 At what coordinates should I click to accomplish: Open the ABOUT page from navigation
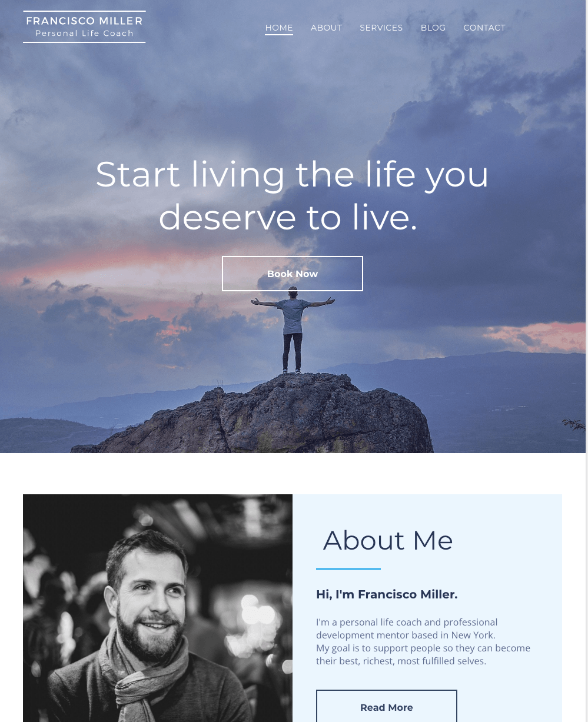pyautogui.click(x=326, y=28)
